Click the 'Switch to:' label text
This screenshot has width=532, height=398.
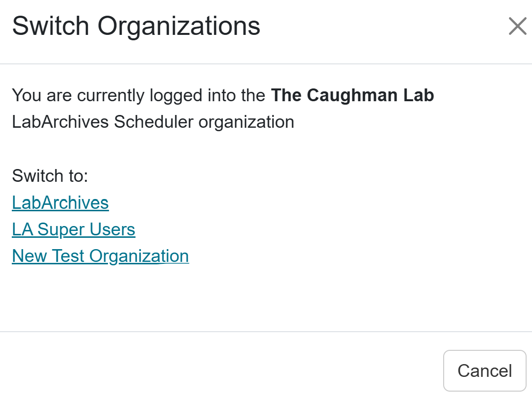(50, 176)
